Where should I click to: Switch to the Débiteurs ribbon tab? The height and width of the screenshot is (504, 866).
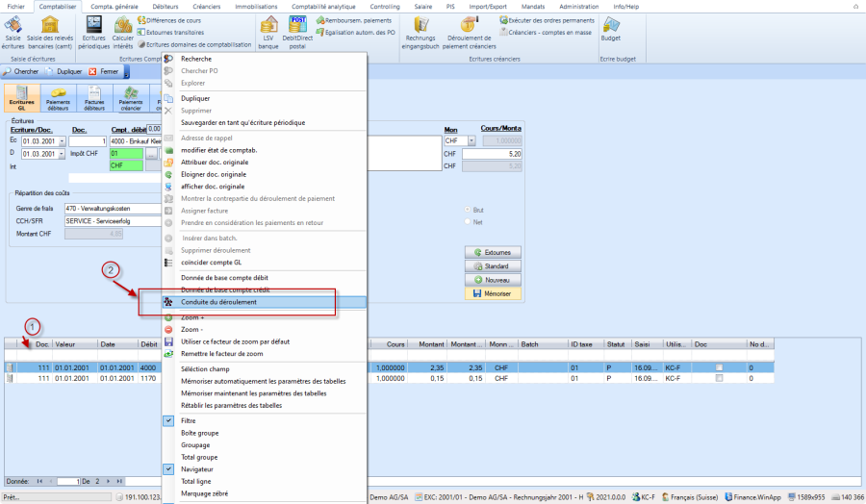[x=166, y=6]
